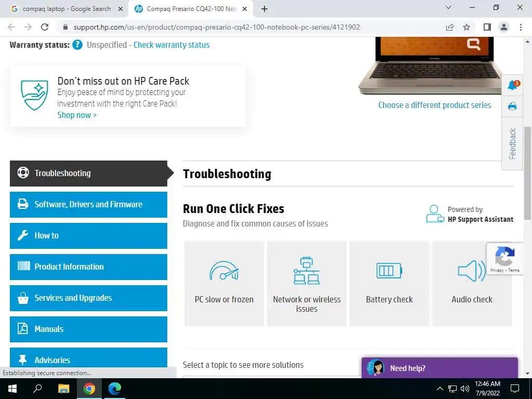
Task: Open reCAPTCHA Terms link
Action: click(514, 270)
